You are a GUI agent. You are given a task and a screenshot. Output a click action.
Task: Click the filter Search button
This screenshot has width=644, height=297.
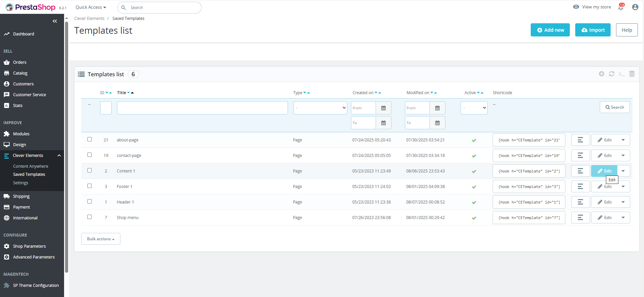tap(615, 107)
